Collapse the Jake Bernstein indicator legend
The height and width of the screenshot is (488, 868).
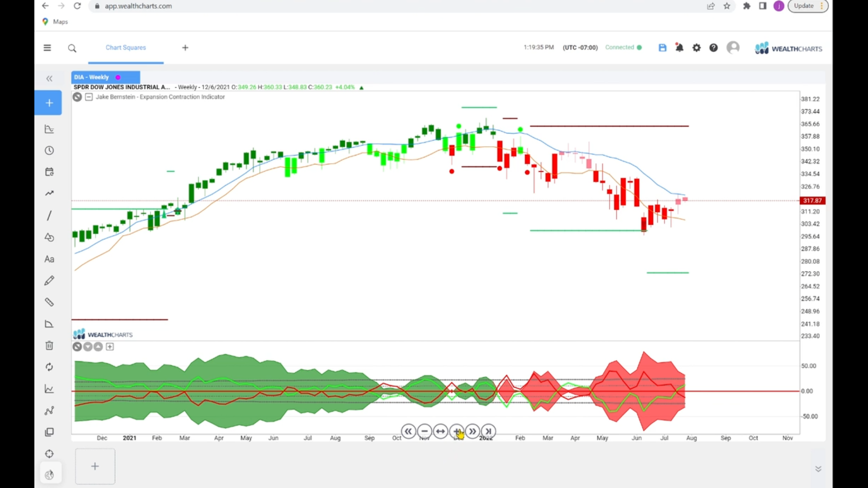tap(89, 97)
